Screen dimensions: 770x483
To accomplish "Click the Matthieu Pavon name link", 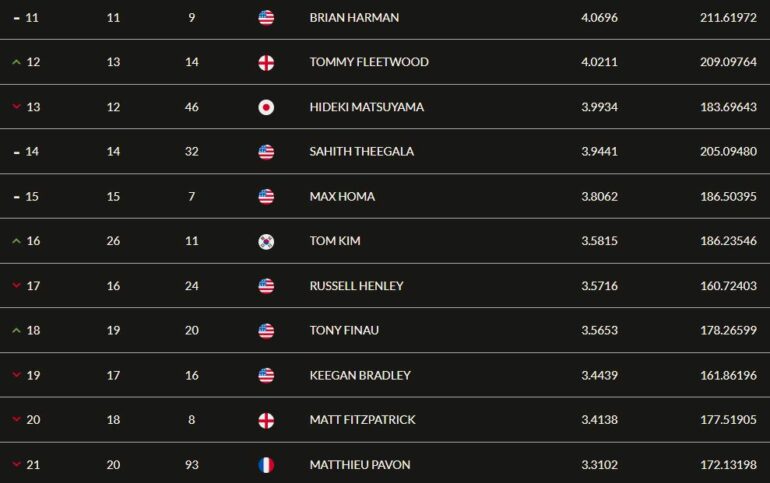I will pos(360,465).
